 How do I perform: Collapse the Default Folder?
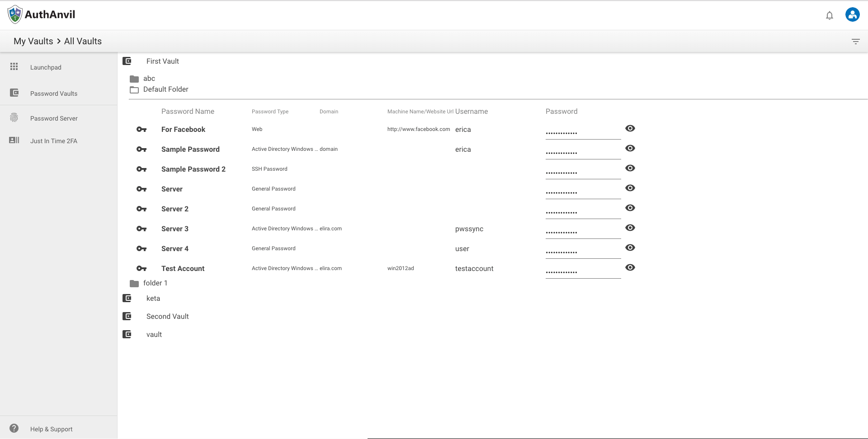point(165,89)
